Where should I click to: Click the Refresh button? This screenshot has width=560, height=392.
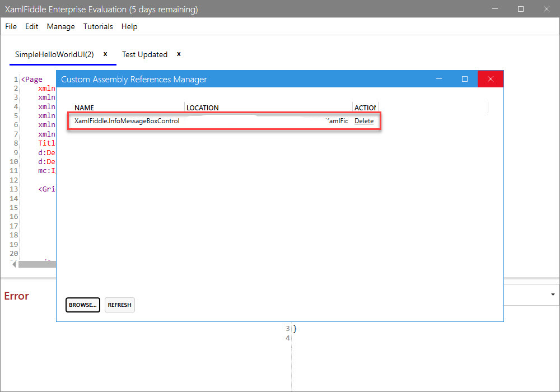(x=120, y=305)
